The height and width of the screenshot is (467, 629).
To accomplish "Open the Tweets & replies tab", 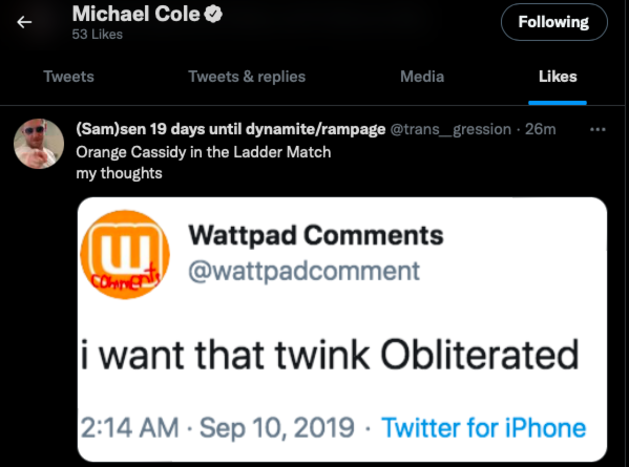I will pos(247,76).
